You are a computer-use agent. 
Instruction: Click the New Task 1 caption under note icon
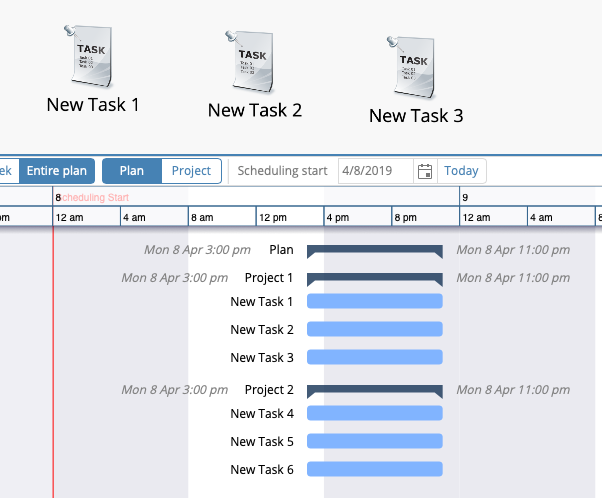pyautogui.click(x=93, y=105)
